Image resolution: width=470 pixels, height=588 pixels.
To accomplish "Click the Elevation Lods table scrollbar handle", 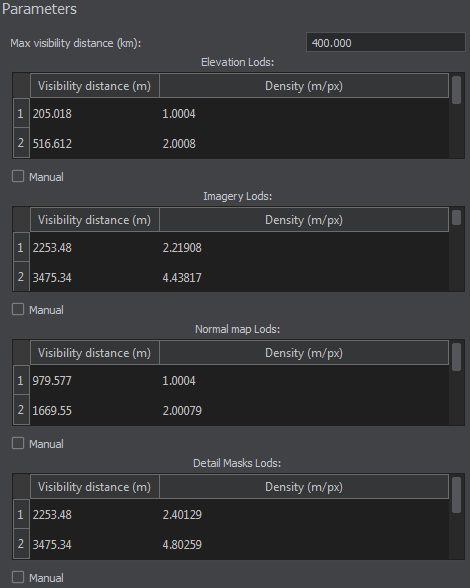I will point(456,90).
